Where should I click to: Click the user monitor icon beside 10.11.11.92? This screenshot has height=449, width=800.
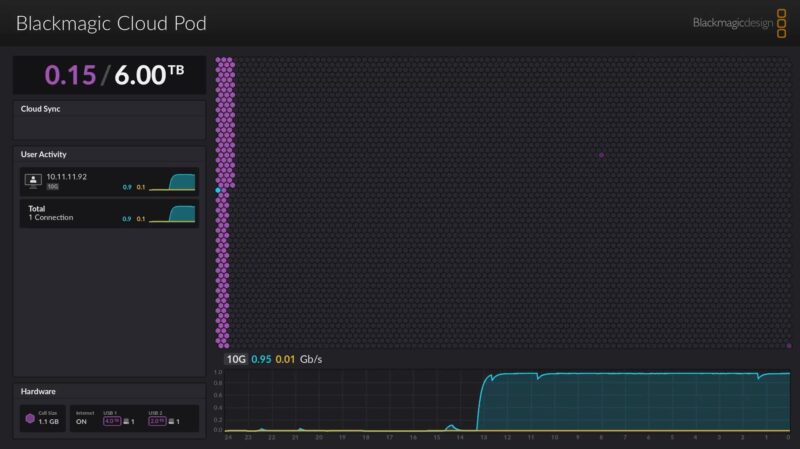(x=33, y=181)
